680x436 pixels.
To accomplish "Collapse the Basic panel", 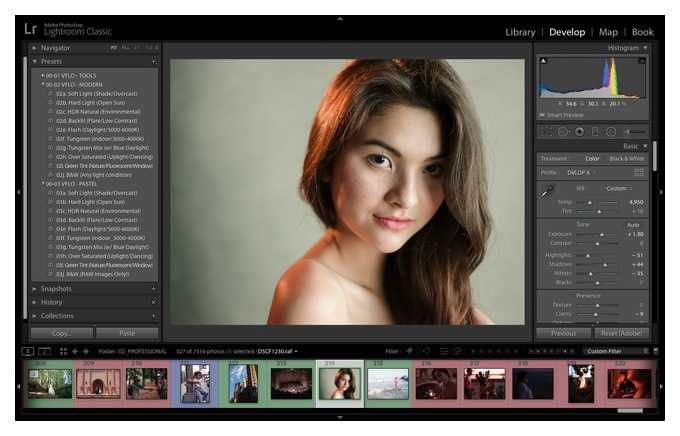I will [645, 146].
